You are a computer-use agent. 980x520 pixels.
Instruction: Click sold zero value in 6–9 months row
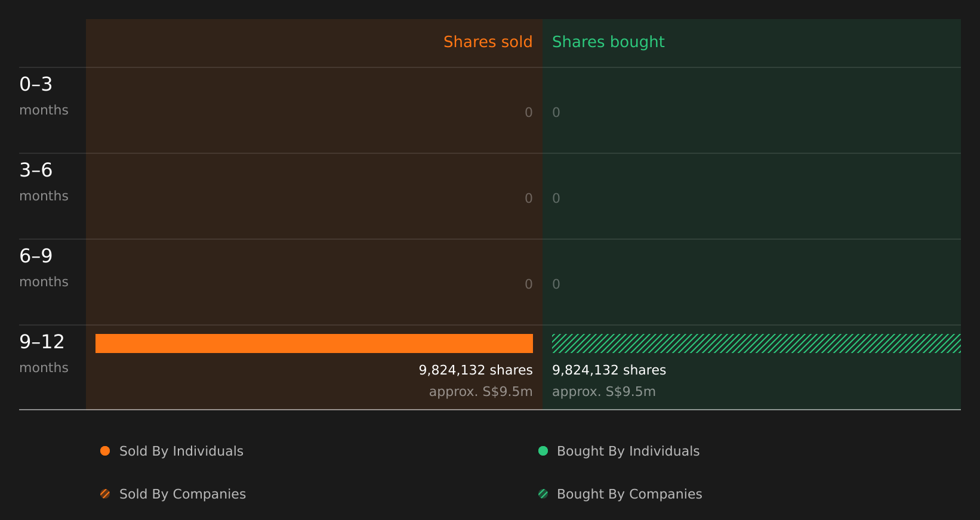pyautogui.click(x=529, y=284)
